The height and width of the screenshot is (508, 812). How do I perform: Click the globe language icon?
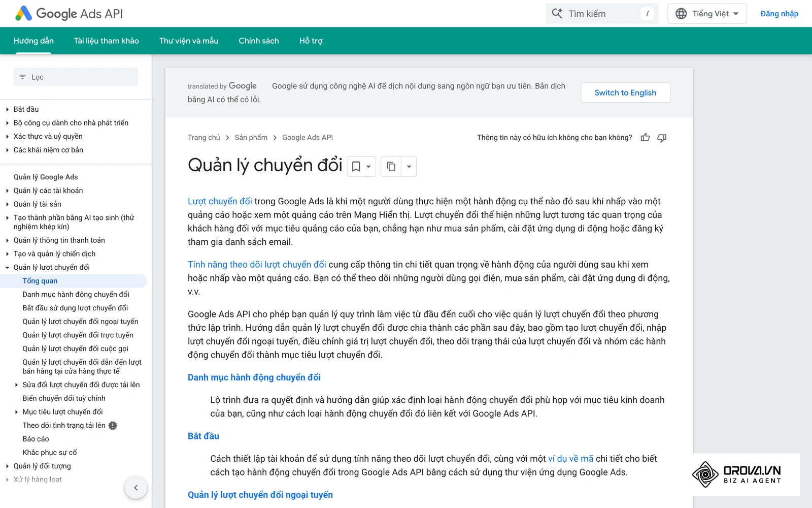click(x=681, y=14)
